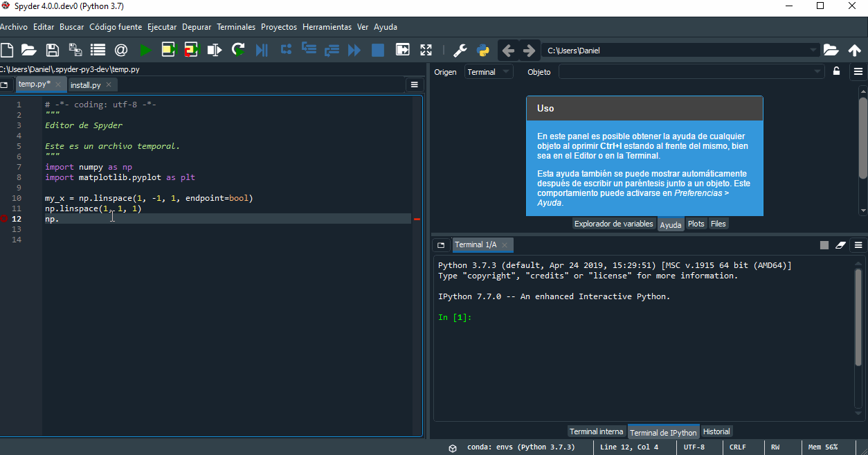Click the help pane vertical scrollbar
The image size is (868, 455).
(863, 150)
